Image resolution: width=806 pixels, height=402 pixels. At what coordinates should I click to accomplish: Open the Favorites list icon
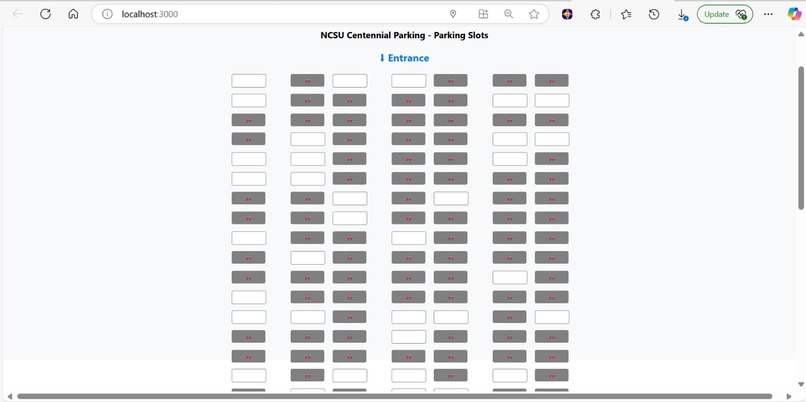(626, 14)
